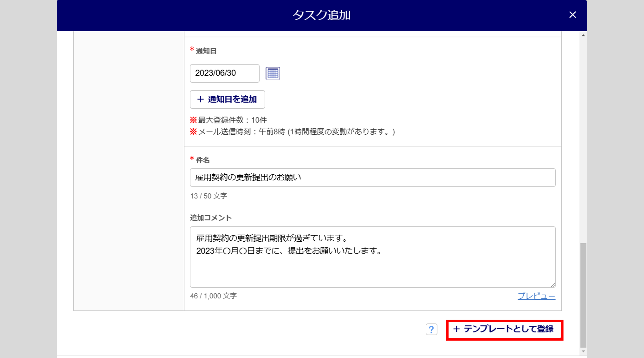
Task: Click scrollbar track above the thumb
Action: (x=583, y=139)
